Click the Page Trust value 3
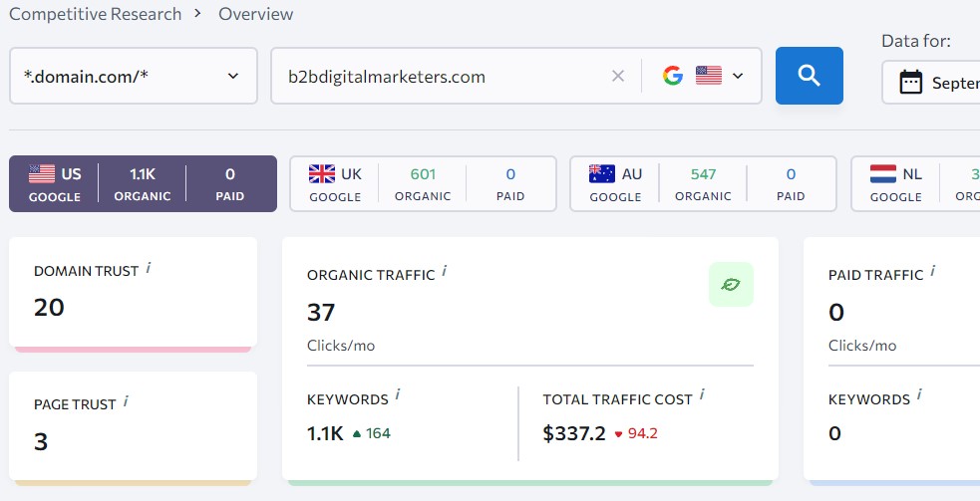This screenshot has height=501, width=980. [41, 441]
